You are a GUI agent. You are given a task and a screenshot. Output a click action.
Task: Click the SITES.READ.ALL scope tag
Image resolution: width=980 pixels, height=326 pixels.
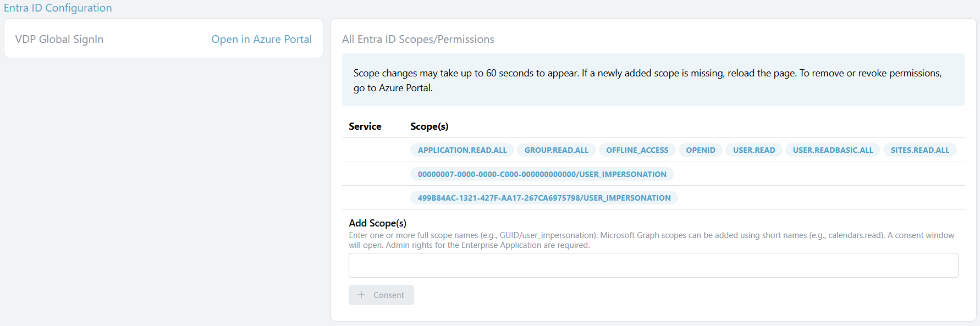click(920, 150)
